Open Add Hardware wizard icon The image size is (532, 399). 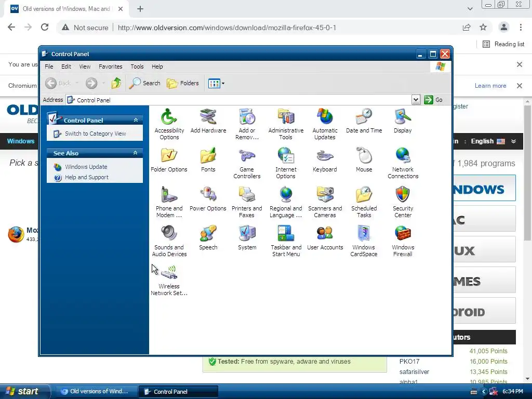208,121
